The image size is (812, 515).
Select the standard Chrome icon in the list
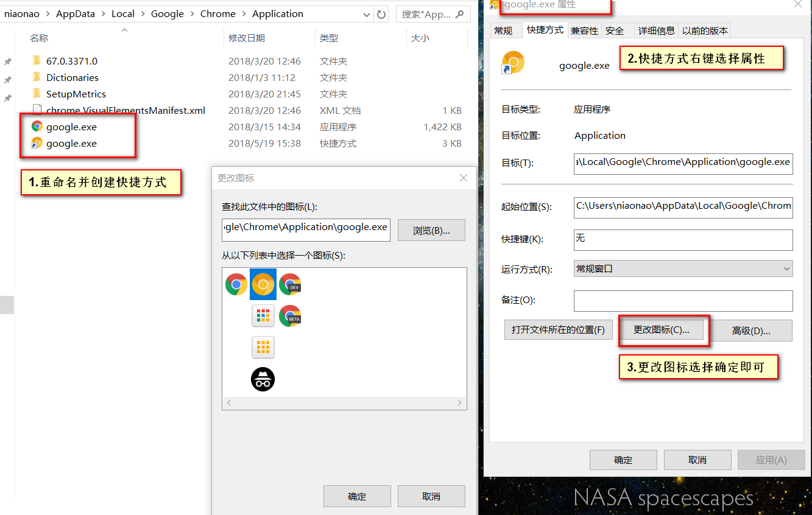236,284
